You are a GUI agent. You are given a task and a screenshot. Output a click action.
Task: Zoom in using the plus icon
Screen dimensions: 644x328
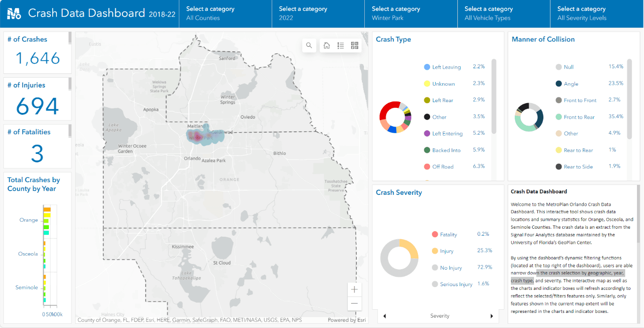(354, 289)
